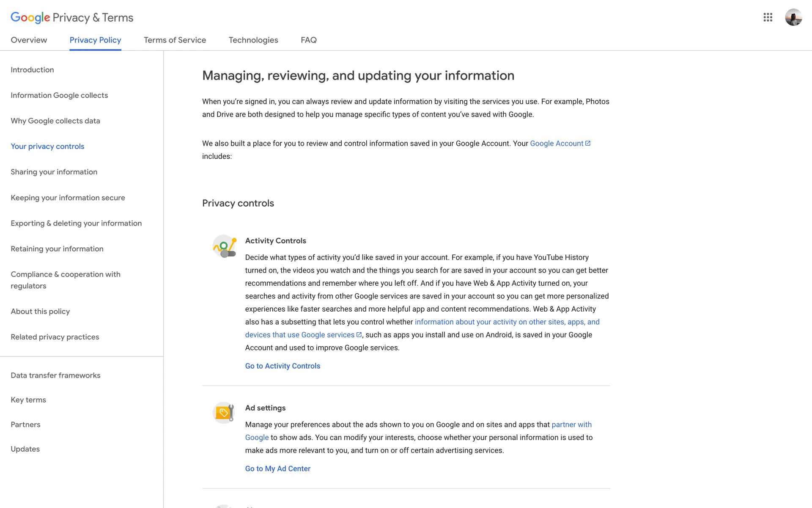Image resolution: width=812 pixels, height=508 pixels.
Task: Go to Activity Controls link
Action: point(283,366)
